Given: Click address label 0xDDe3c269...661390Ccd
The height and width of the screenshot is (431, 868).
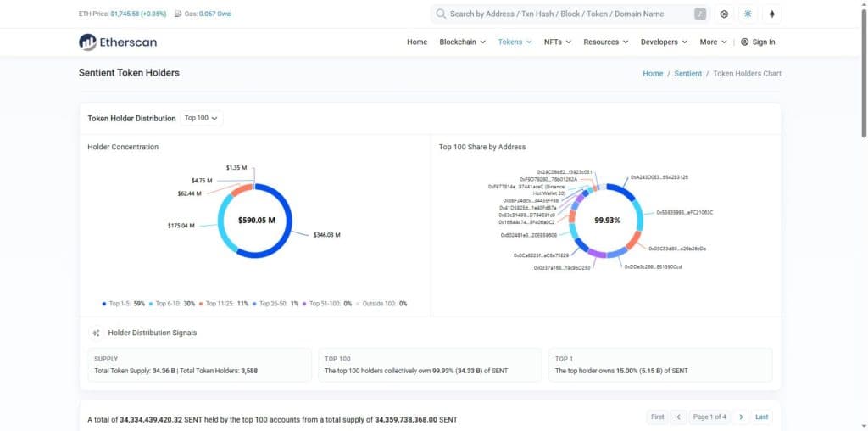Looking at the screenshot, I should 653,266.
